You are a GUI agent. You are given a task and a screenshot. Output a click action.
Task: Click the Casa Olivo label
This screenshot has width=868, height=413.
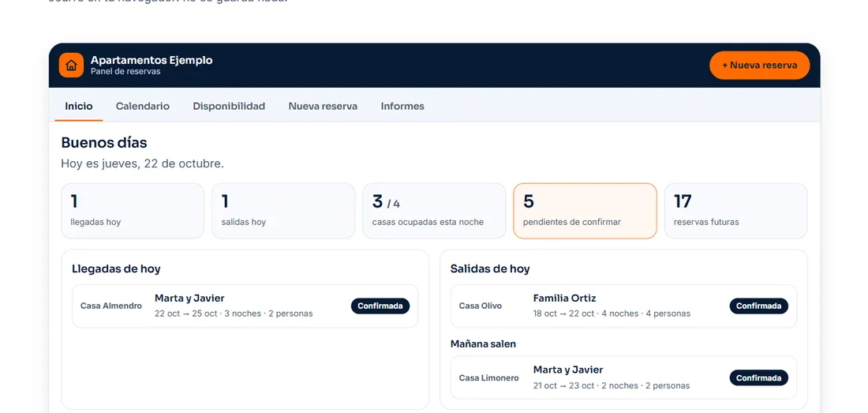click(x=481, y=306)
